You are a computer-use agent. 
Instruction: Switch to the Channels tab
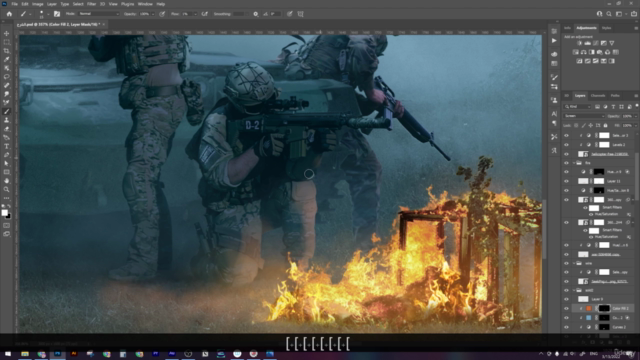point(598,96)
